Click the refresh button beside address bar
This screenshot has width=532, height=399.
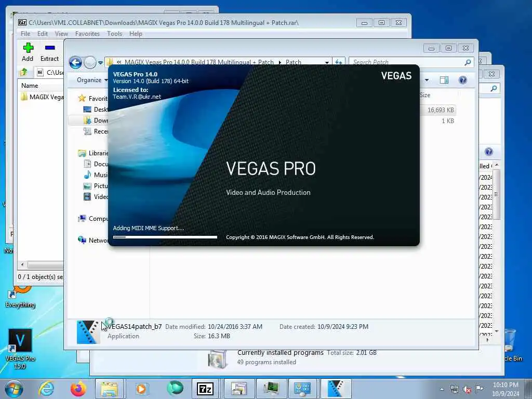[339, 62]
